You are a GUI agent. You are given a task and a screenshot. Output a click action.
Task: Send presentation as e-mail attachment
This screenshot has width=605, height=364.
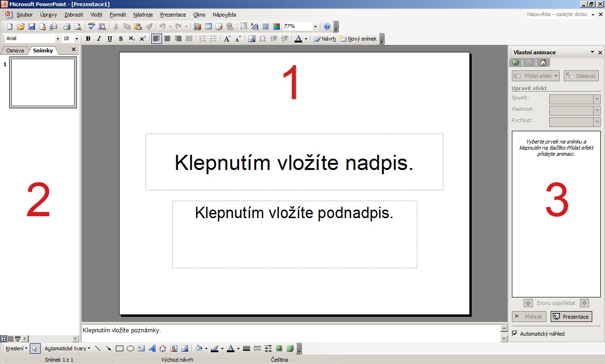pyautogui.click(x=53, y=26)
